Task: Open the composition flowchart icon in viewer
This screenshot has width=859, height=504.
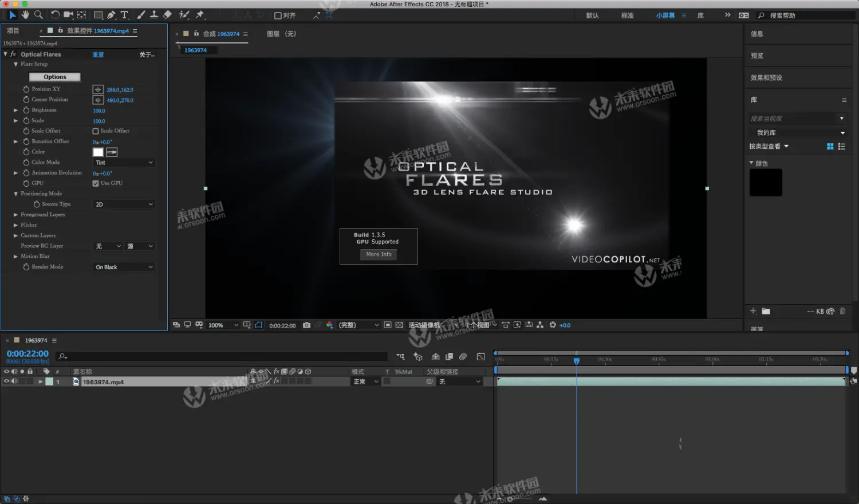Action: (x=540, y=325)
